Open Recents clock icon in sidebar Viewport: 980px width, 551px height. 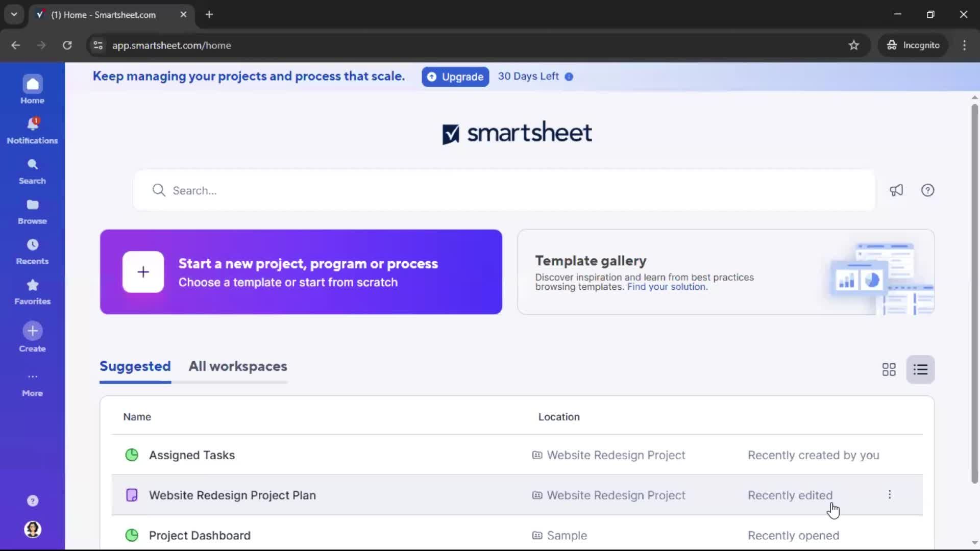click(x=32, y=245)
